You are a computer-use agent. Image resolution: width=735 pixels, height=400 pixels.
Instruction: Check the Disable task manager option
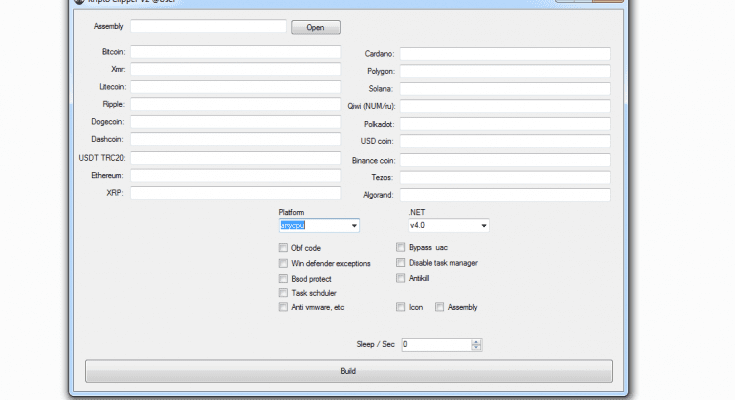(401, 263)
